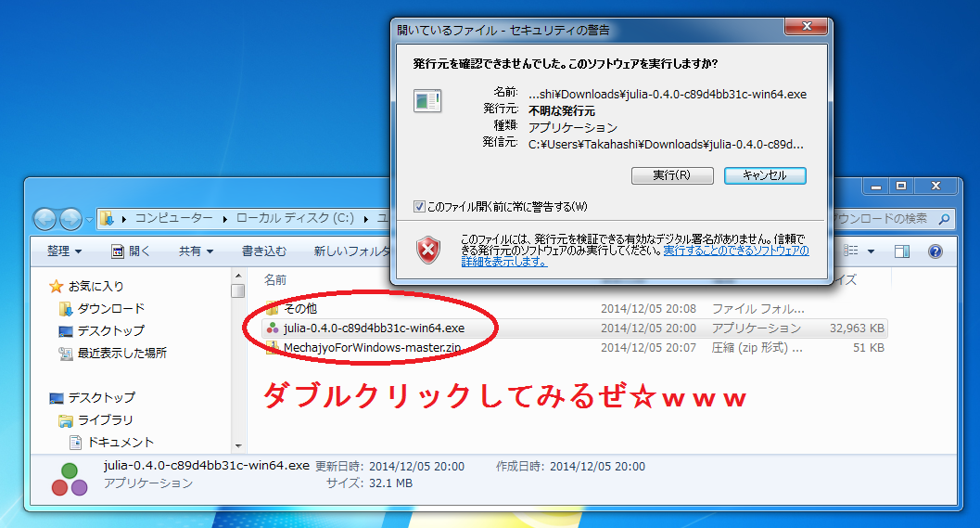Go back with the Explorer back arrow
The width and height of the screenshot is (980, 528).
pyautogui.click(x=45, y=219)
